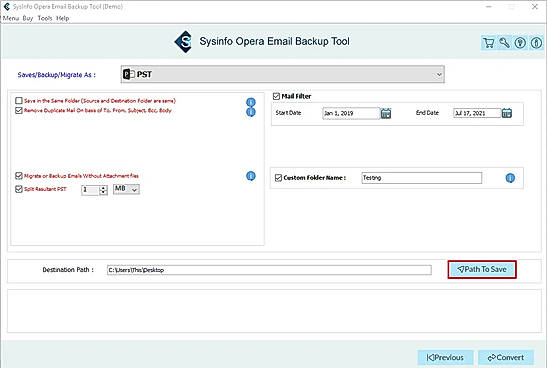The image size is (547, 368).
Task: Click the Sysinfo Opera Email Backup Tool heading
Action: pos(274,42)
